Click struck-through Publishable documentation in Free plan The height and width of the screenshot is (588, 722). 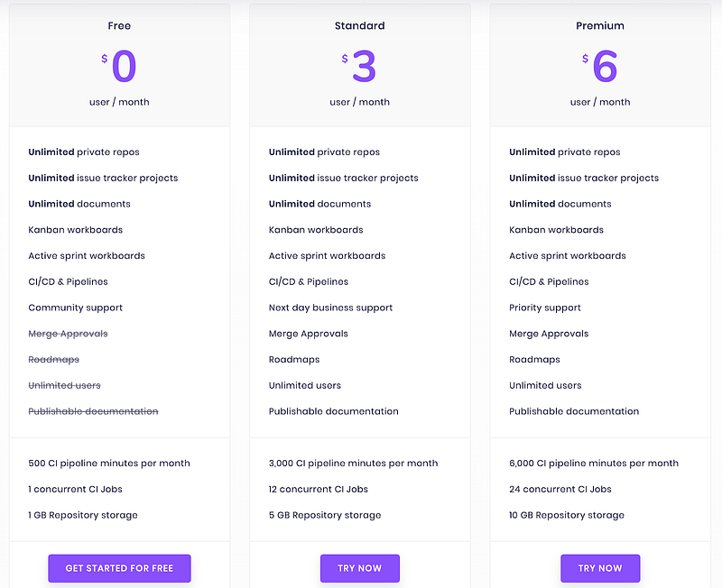point(94,411)
